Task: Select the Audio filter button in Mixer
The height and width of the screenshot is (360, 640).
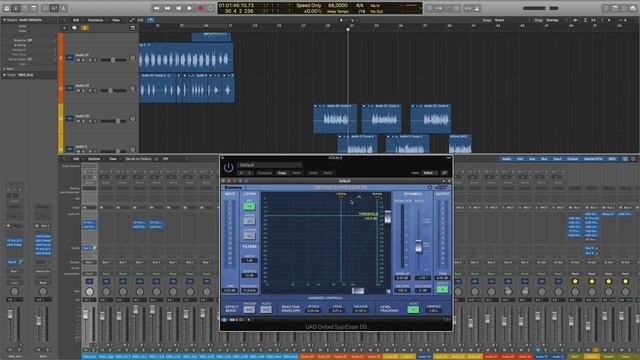Action: [x=507, y=159]
